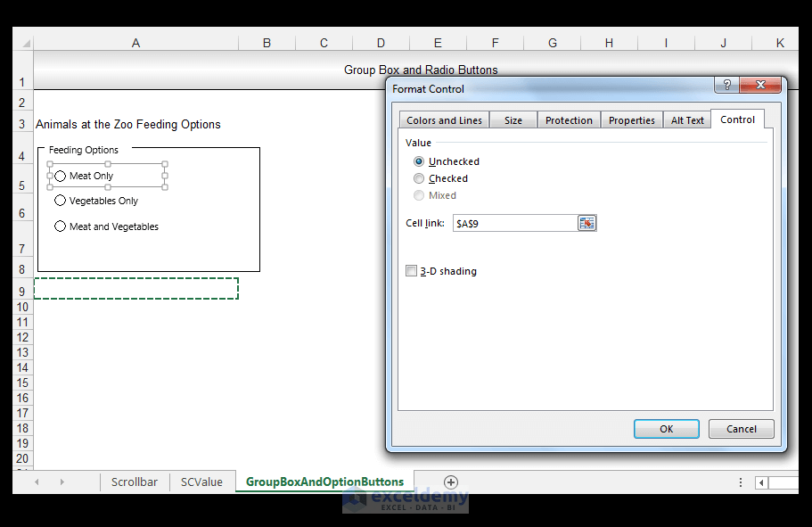Select the Checked value radio button
Screen dimensions: 812x527
coord(419,177)
